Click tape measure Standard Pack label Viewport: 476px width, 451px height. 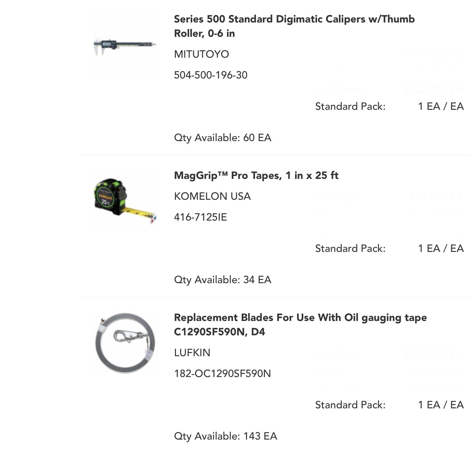point(350,248)
